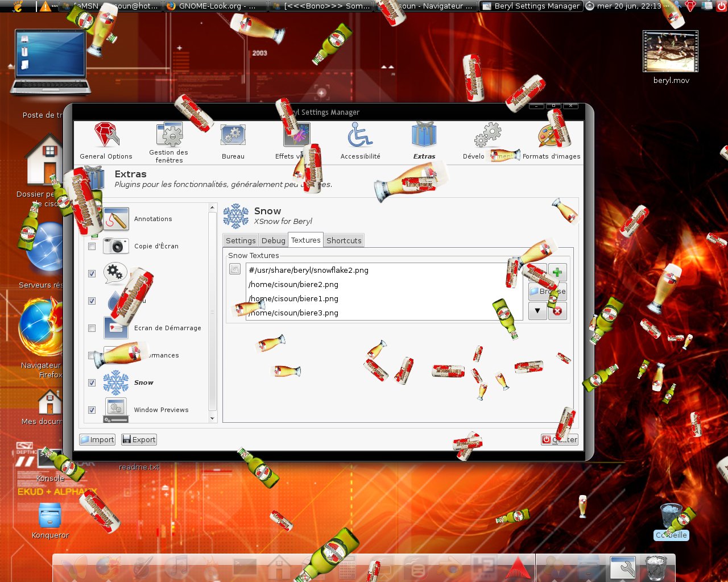Delete selected texture with red X button

pos(557,311)
